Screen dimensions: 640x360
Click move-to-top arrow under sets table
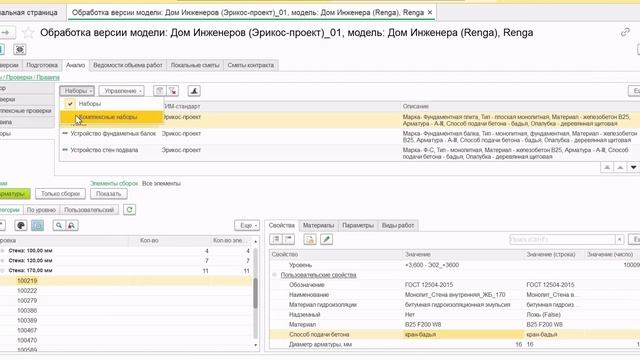point(607,167)
